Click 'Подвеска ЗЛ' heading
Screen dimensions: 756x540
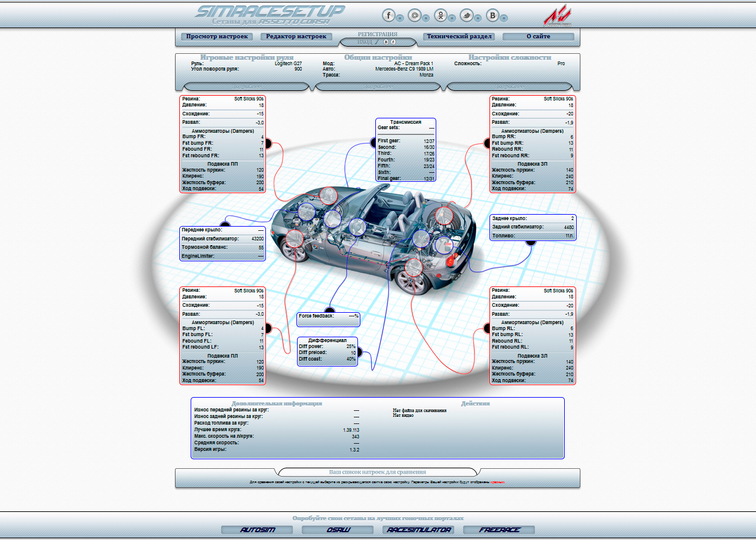point(532,355)
